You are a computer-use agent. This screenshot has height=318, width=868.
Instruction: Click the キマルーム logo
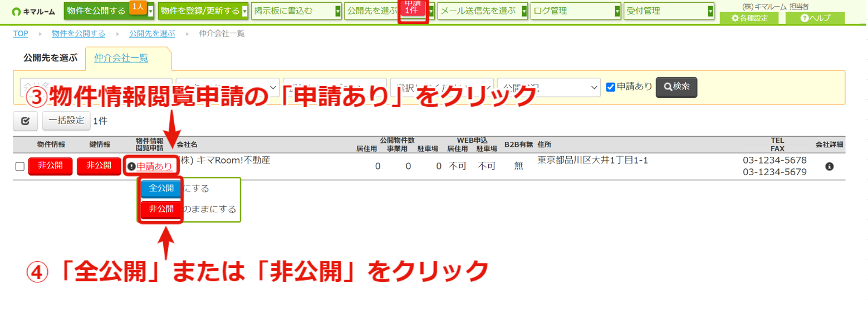pyautogui.click(x=33, y=11)
